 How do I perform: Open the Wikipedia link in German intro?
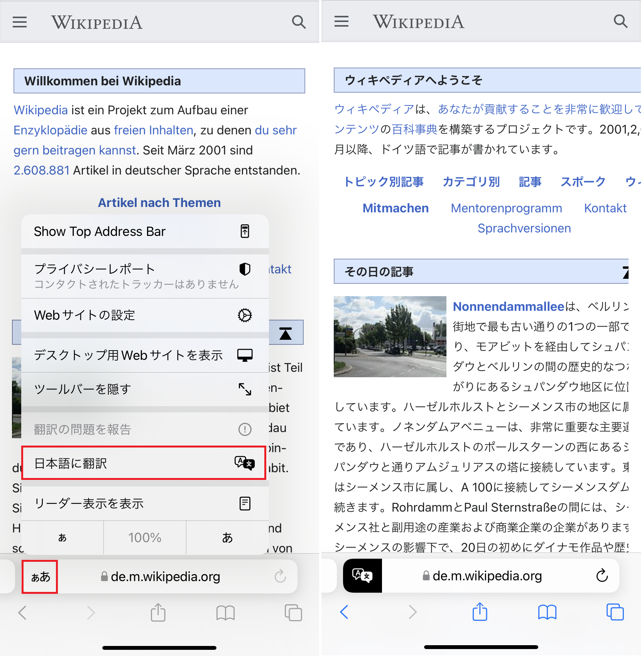pyautogui.click(x=41, y=110)
